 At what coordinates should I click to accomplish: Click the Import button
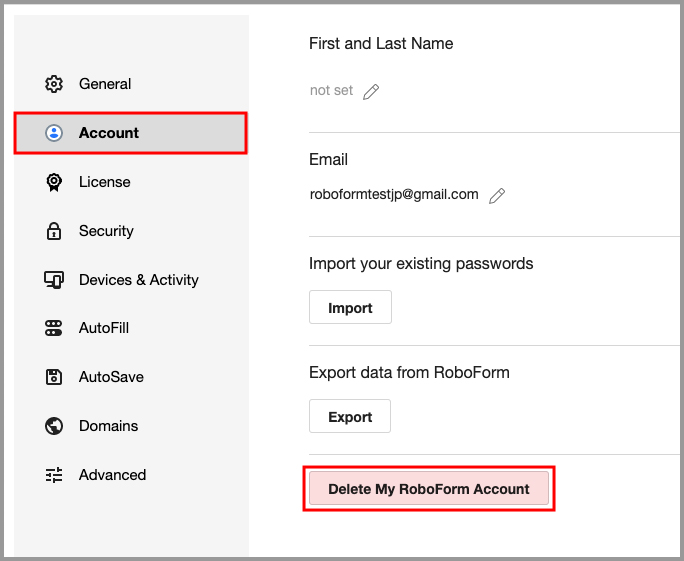click(350, 307)
